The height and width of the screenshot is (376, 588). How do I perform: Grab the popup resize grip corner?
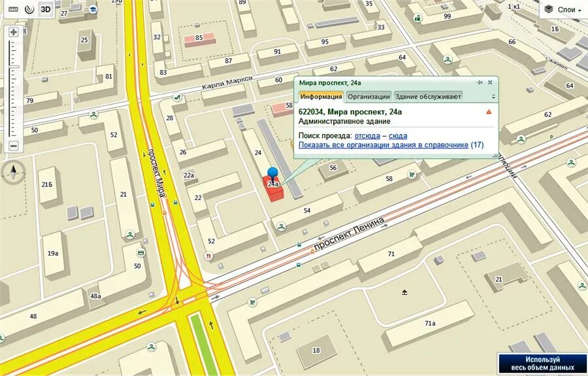(x=495, y=156)
